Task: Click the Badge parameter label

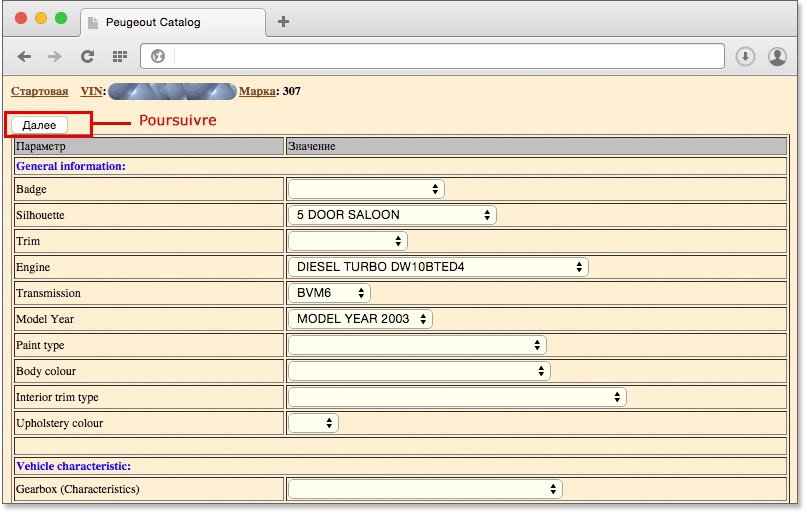Action: pyautogui.click(x=31, y=189)
